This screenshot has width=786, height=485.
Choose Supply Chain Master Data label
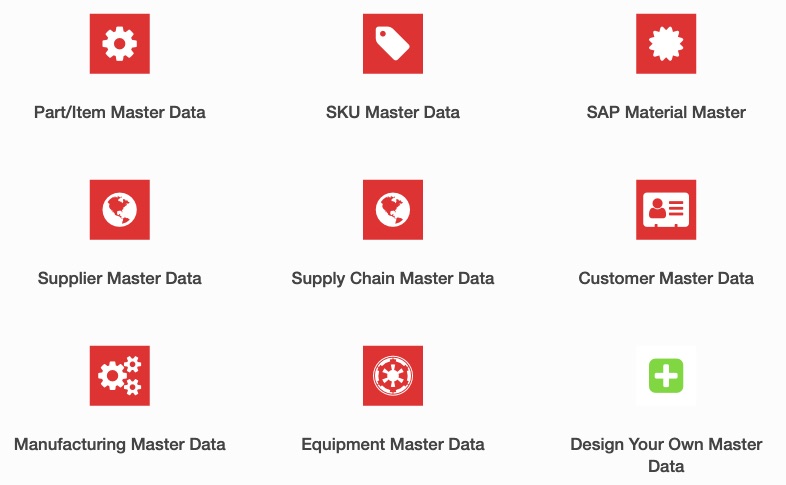pyautogui.click(x=392, y=279)
